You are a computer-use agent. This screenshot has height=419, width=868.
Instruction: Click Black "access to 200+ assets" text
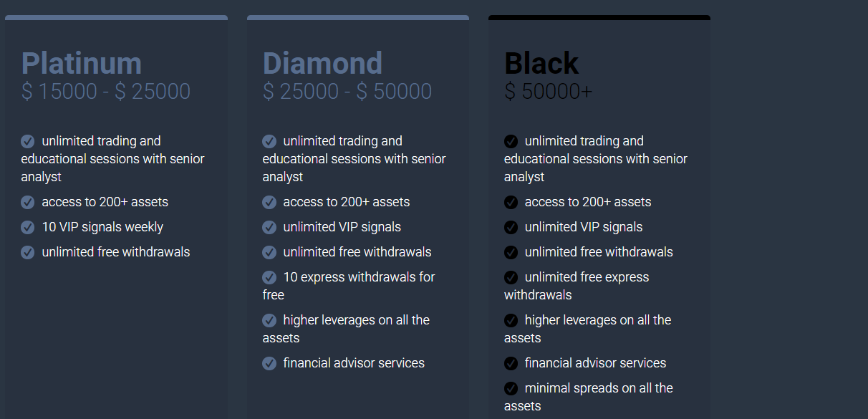588,202
